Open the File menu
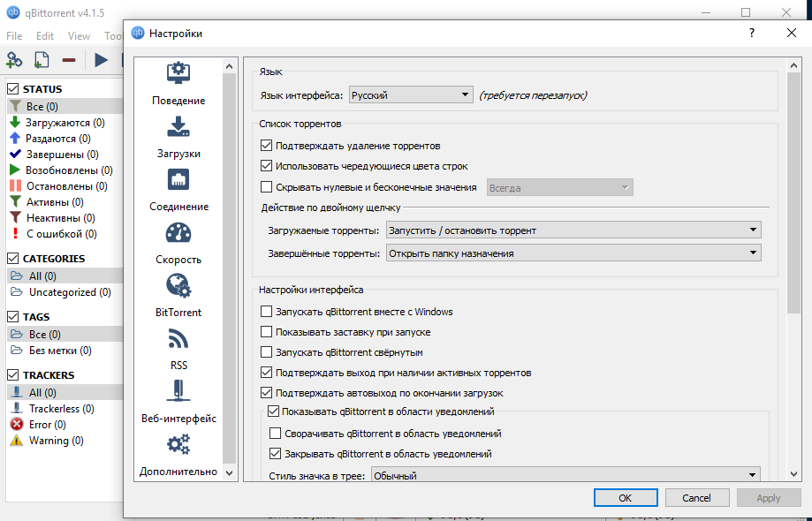Screen dimensions: 812x521 tap(14, 35)
